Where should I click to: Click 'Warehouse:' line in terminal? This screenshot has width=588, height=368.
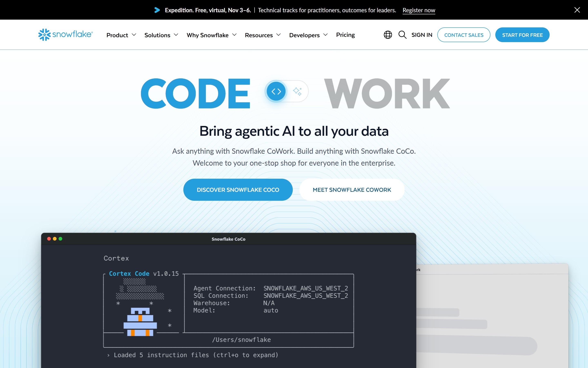234,303
